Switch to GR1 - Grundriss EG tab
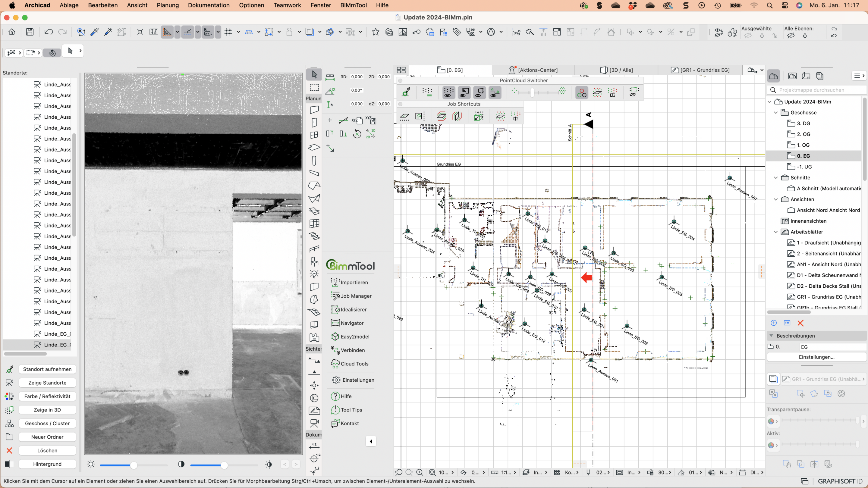This screenshot has height=488, width=868. pyautogui.click(x=700, y=70)
